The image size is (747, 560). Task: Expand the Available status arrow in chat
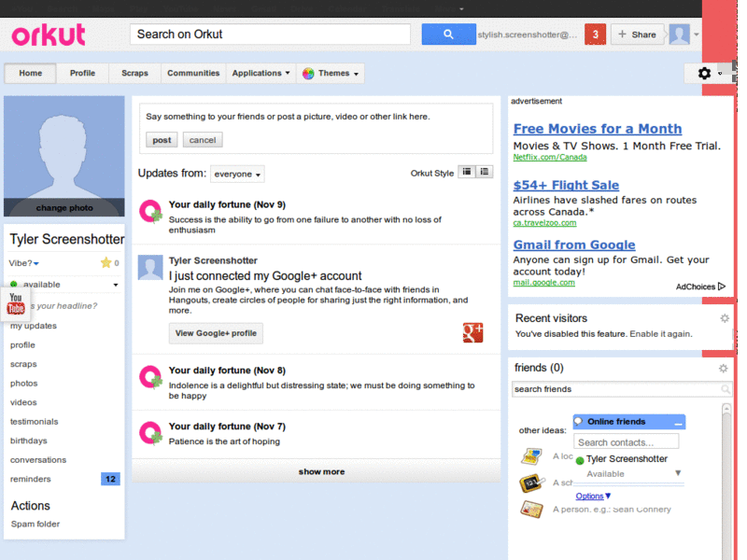678,473
